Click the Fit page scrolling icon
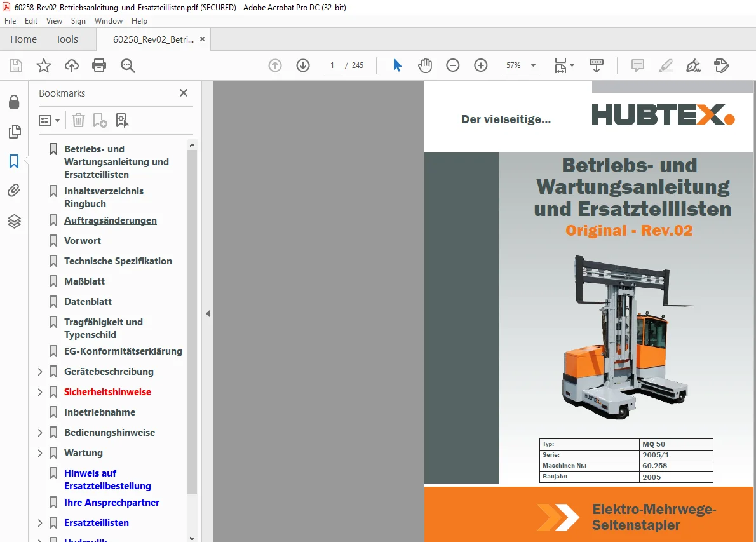Screen dimensions: 756x542 [x=560, y=65]
